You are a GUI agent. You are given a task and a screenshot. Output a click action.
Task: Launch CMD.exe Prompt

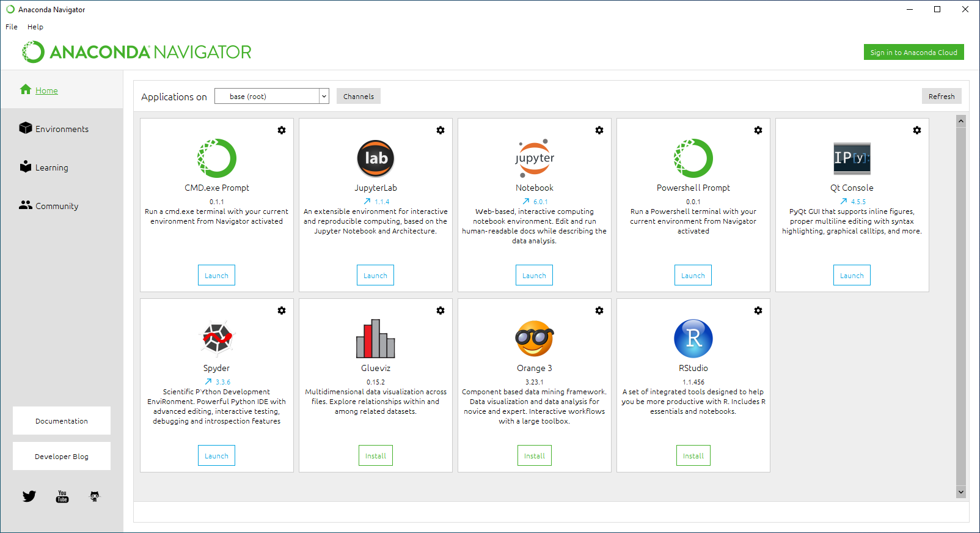click(x=216, y=275)
